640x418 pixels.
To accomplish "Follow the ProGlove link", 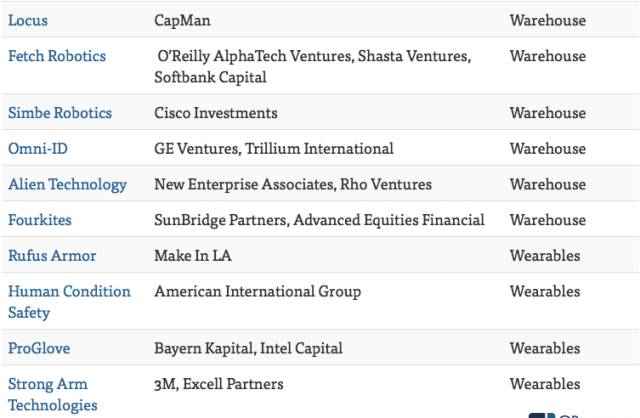I will (x=38, y=348).
